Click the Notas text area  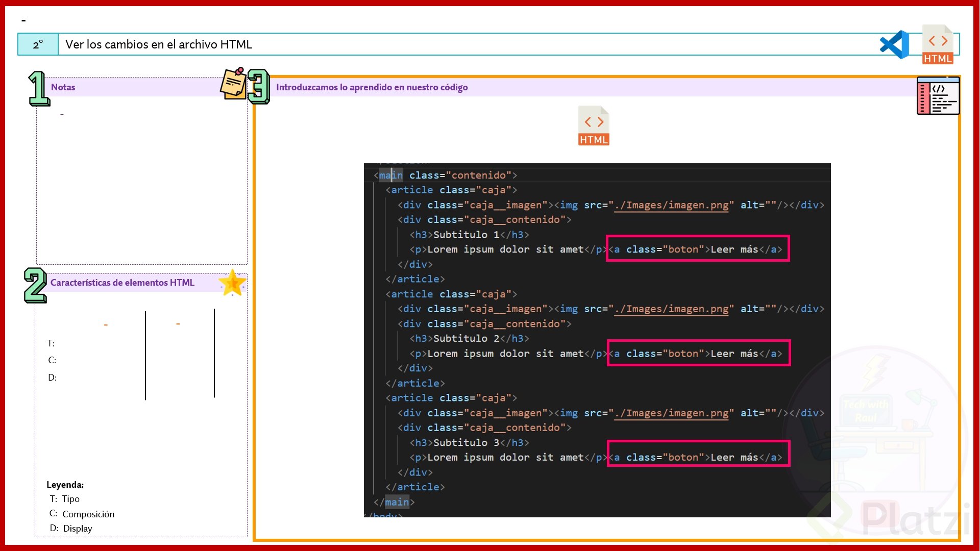142,180
